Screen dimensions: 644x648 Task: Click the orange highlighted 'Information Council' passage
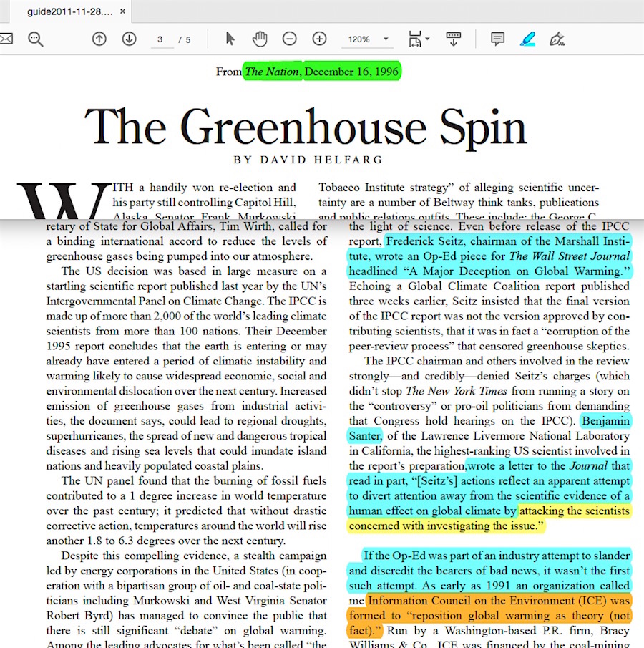click(498, 601)
